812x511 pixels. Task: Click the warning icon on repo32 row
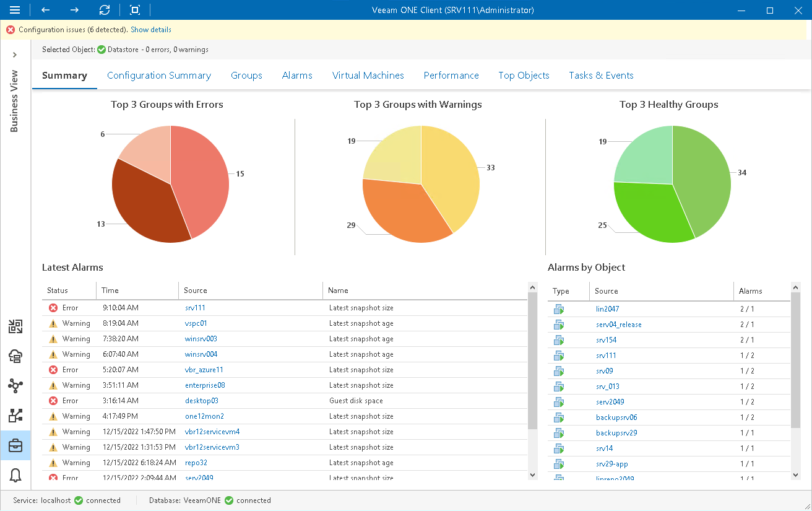pos(53,463)
